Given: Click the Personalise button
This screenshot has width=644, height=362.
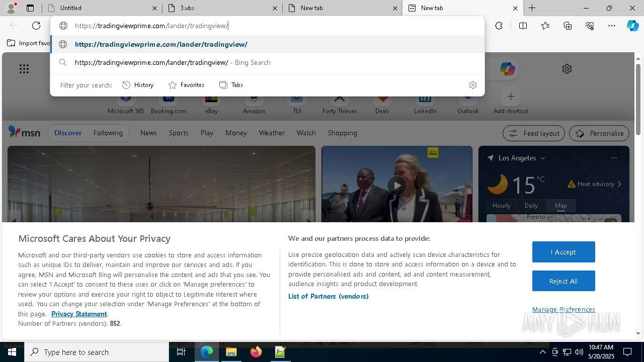Looking at the screenshot, I should (599, 133).
